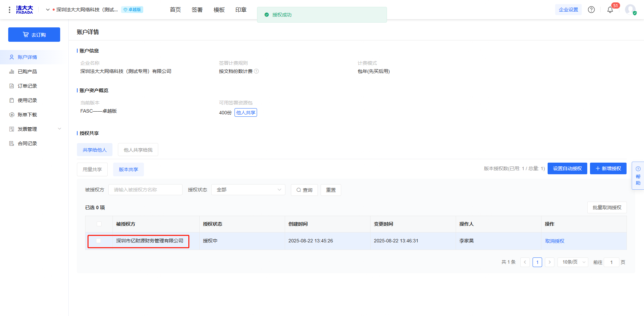Click FASC——卓越版 version text
644x316 pixels.
pos(98,111)
